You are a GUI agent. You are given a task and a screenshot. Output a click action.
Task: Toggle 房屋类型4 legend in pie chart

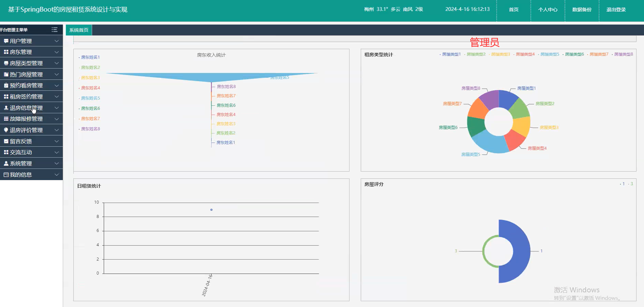(x=524, y=54)
